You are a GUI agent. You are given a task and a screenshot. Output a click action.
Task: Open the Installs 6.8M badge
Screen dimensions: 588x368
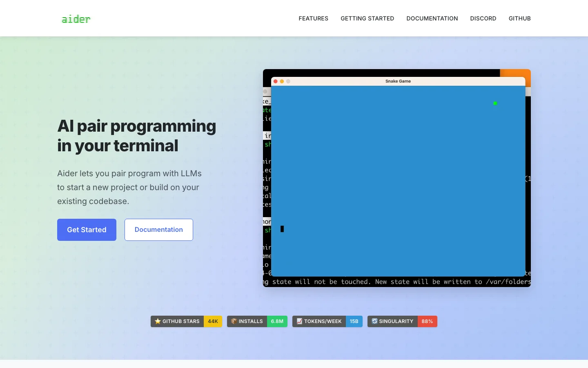257,321
